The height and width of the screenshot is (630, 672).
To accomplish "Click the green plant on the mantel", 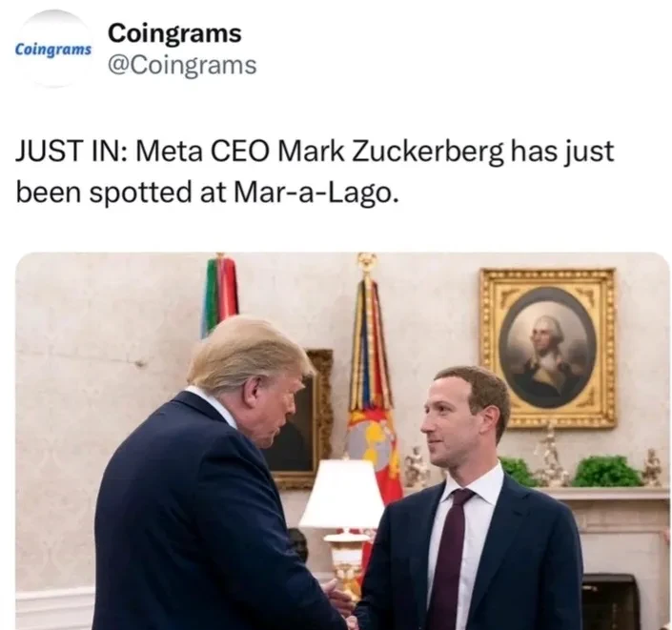I will tap(606, 472).
